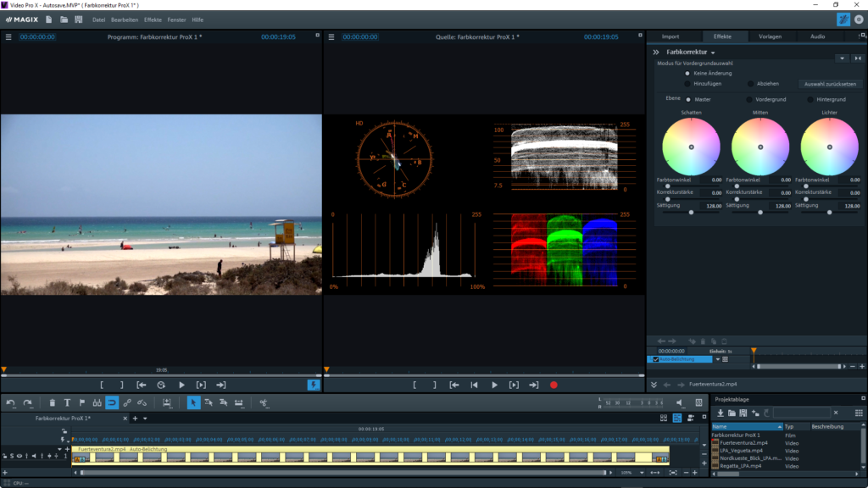868x488 pixels.
Task: Jump to the previous marker in the source monitor
Action: 475,385
